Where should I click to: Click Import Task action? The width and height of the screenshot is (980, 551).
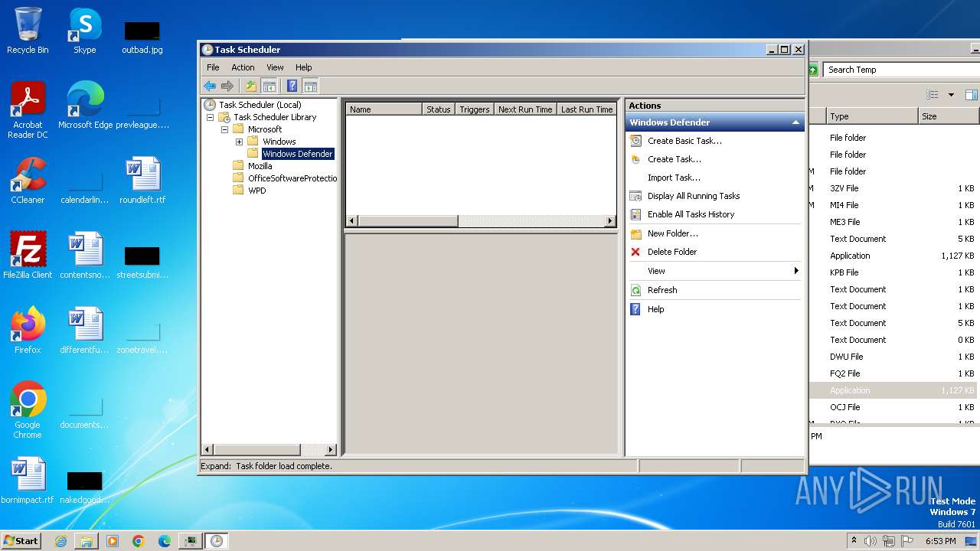pyautogui.click(x=674, y=178)
